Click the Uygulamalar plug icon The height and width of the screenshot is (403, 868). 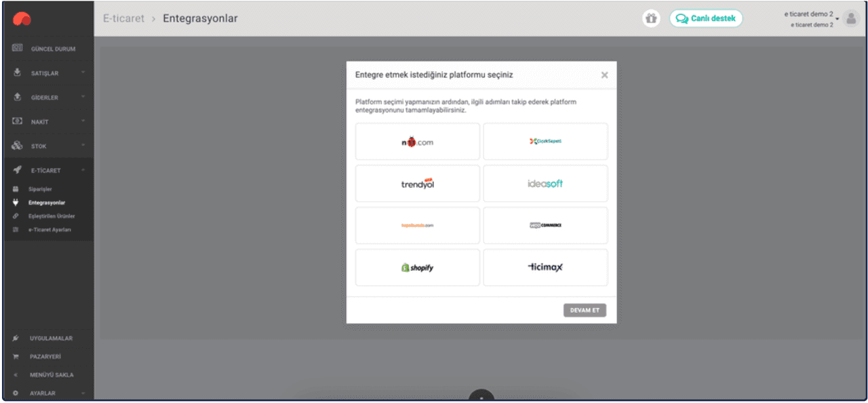coord(16,338)
